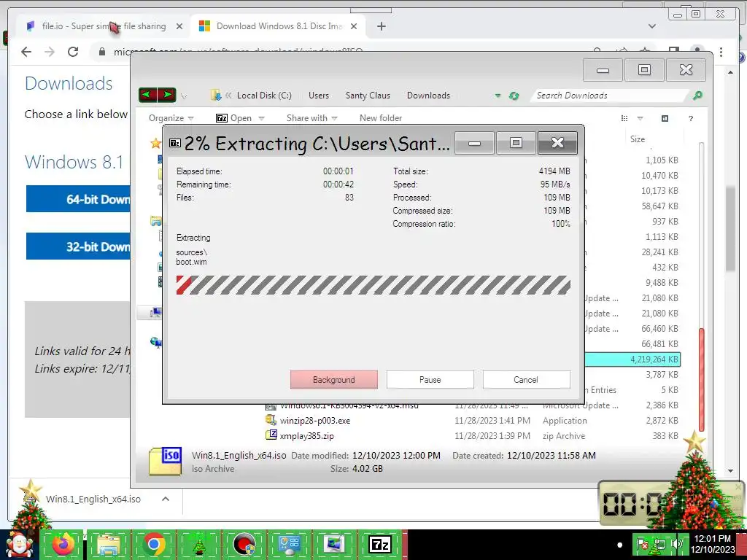Select 'Santy Claus' in address breadcrumb
Viewport: 747px width, 560px height.
pyautogui.click(x=368, y=96)
